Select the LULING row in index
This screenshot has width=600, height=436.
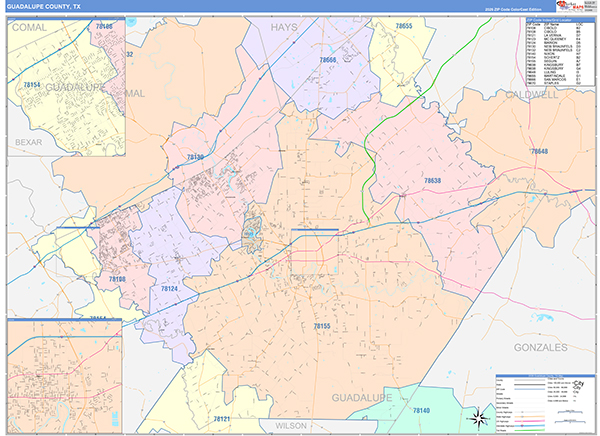(554, 72)
